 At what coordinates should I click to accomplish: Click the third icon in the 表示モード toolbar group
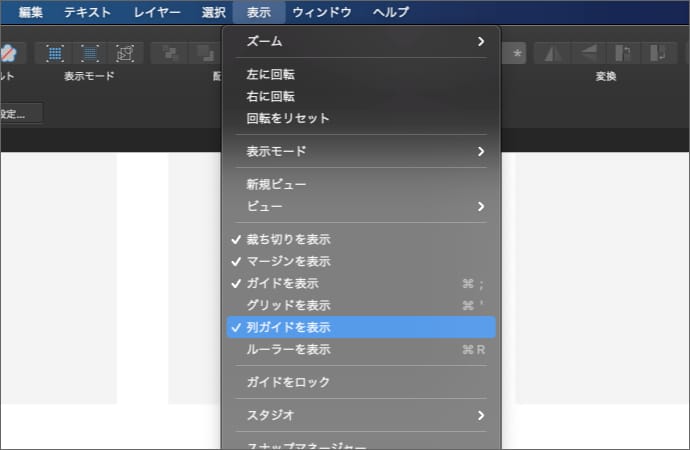tap(124, 52)
